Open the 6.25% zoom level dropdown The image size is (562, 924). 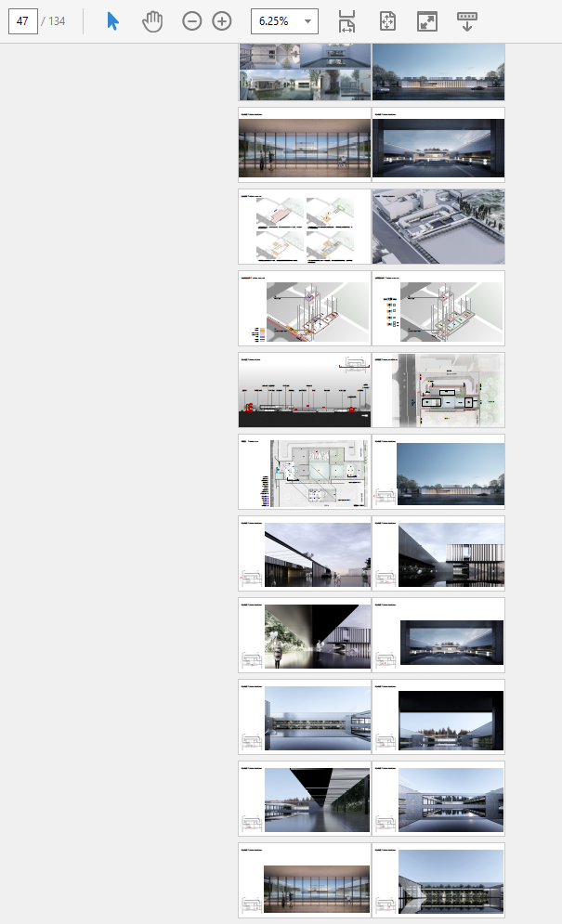[x=284, y=21]
